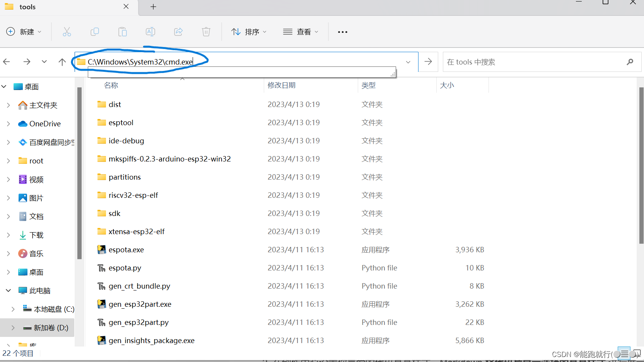
Task: Go up one folder level
Action: 62,62
